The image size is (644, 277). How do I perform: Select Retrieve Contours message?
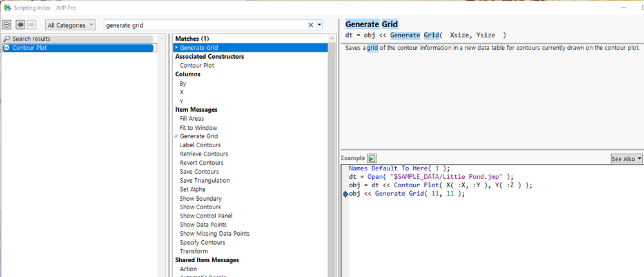click(x=204, y=154)
